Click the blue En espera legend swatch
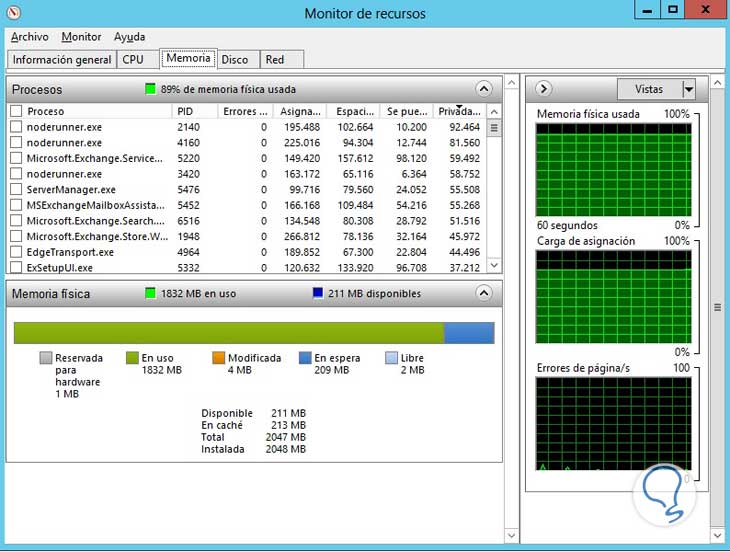Screen dimensions: 730x552 click(305, 357)
